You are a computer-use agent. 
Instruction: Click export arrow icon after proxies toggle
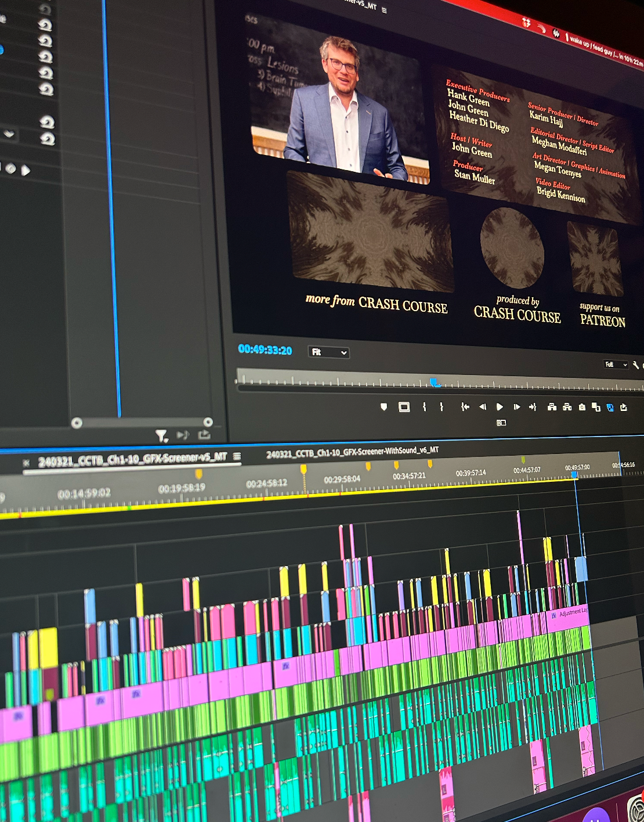click(624, 408)
